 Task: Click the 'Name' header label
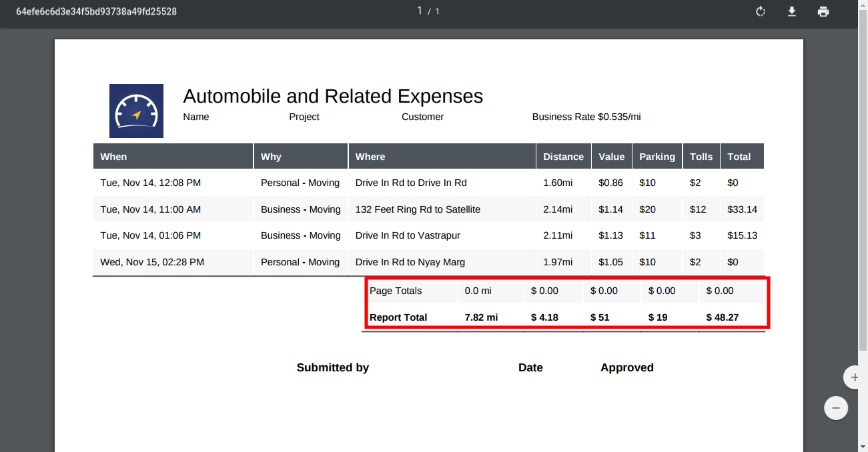click(x=196, y=117)
